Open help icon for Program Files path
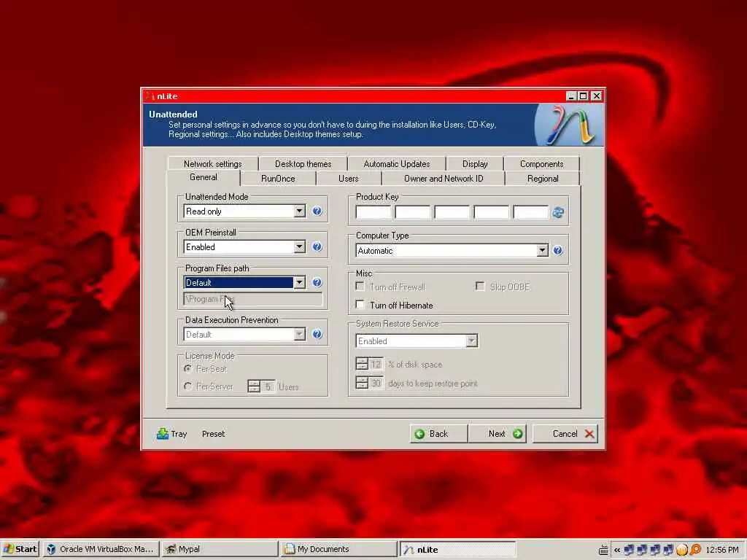Viewport: 747px width, 560px height. point(317,282)
